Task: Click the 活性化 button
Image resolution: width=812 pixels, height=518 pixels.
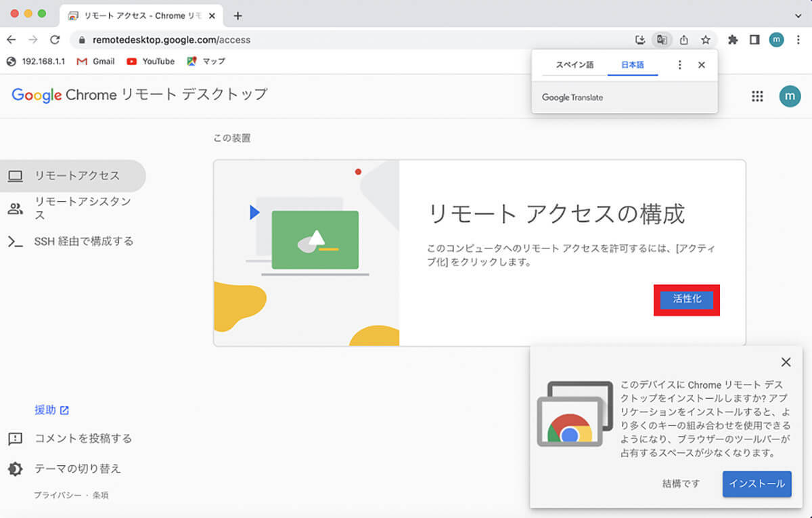Action: 687,299
